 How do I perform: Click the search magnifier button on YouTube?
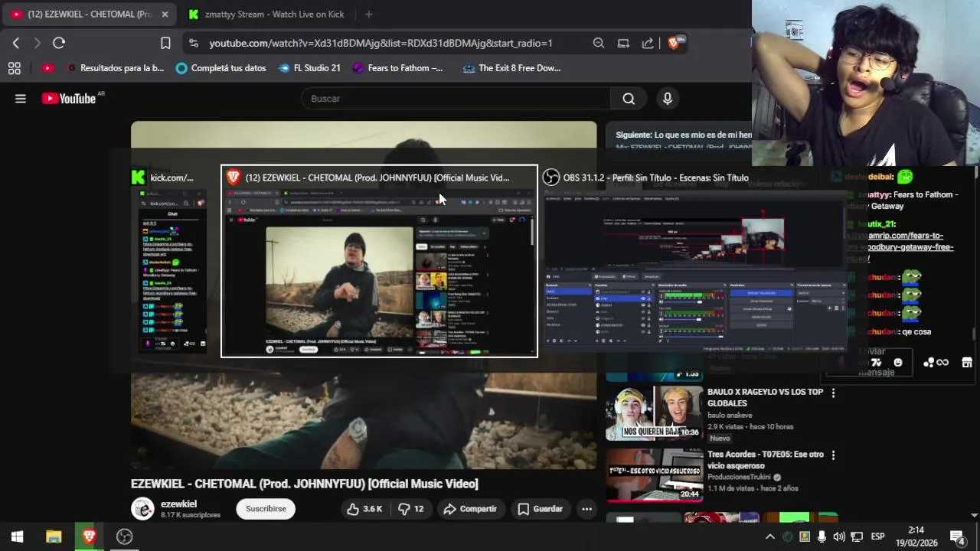point(629,99)
